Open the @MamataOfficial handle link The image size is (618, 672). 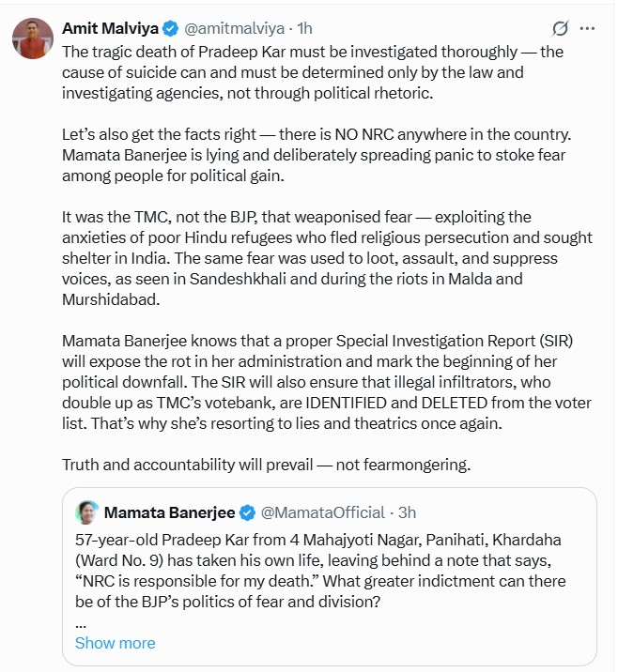pos(322,512)
